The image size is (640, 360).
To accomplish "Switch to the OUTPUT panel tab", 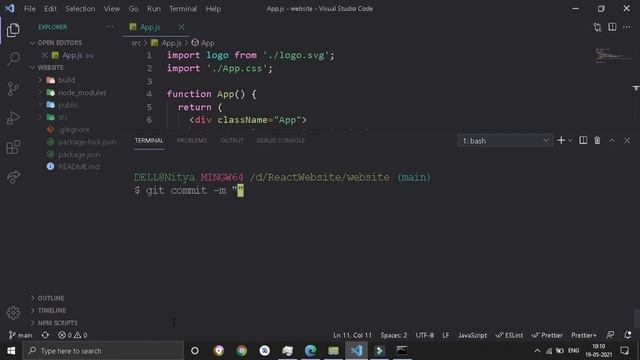I will click(232, 140).
